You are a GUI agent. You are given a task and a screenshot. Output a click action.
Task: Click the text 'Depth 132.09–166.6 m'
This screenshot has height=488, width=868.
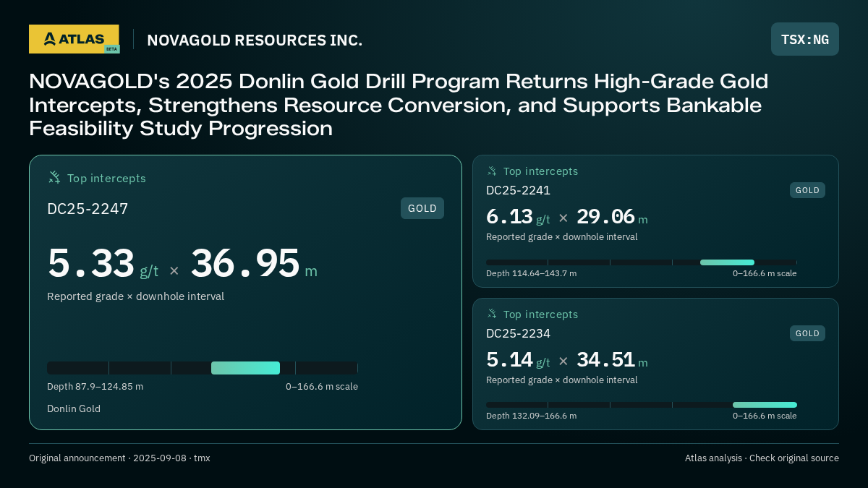(531, 416)
